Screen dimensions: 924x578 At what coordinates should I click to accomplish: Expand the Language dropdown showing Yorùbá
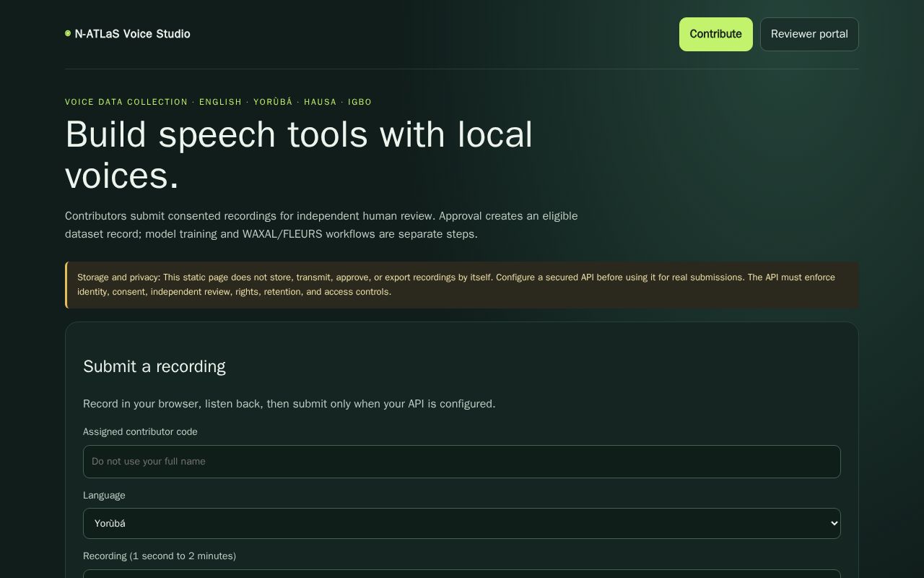coord(462,523)
